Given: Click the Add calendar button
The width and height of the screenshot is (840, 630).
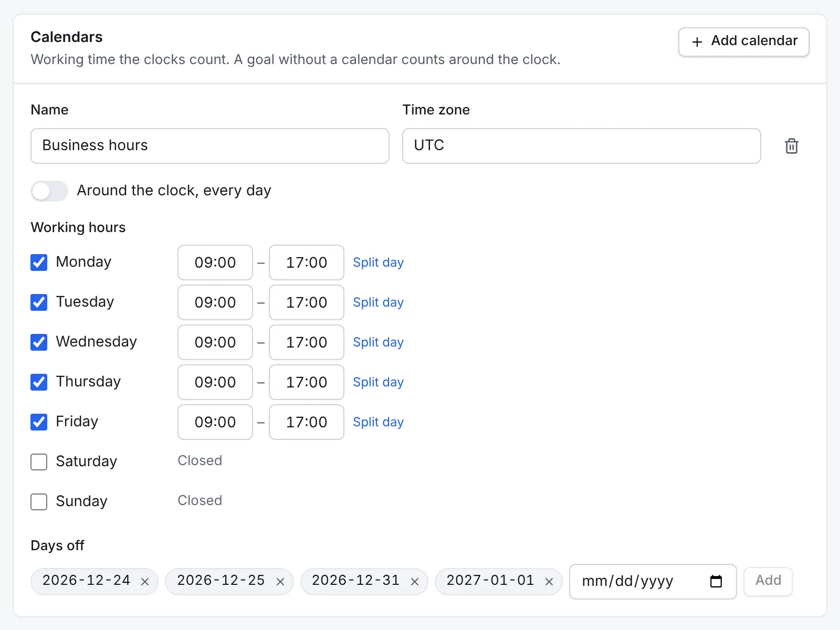Looking at the screenshot, I should (x=743, y=41).
